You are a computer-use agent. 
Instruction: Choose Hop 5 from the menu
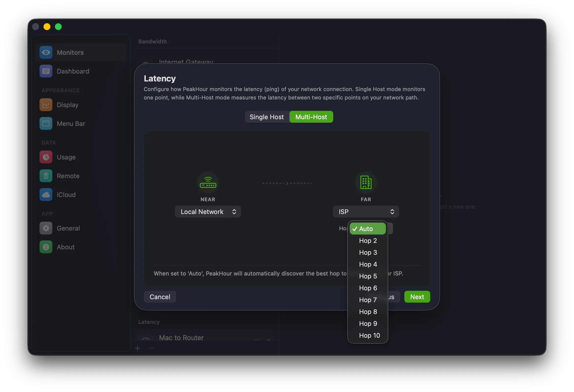click(x=368, y=276)
